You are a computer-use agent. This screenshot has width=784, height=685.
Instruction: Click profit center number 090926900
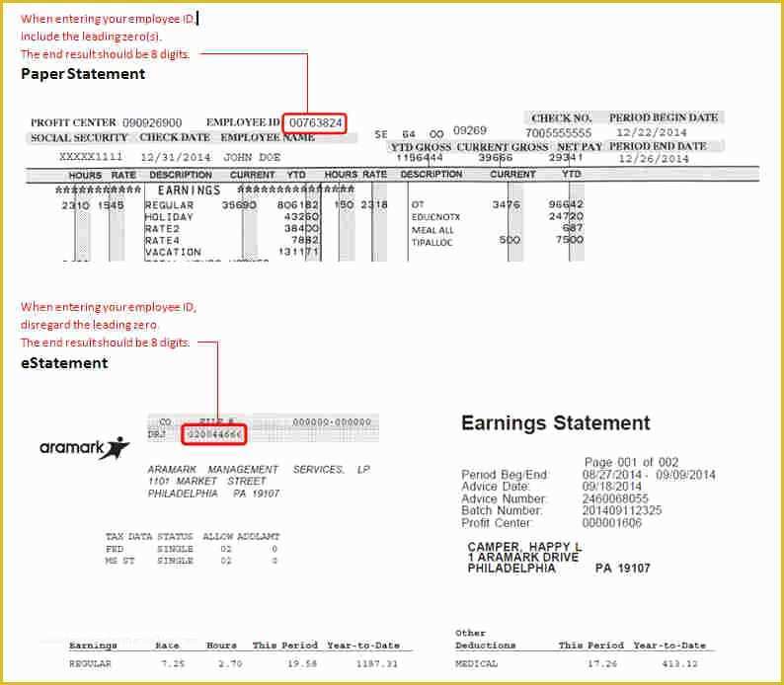coord(152,123)
